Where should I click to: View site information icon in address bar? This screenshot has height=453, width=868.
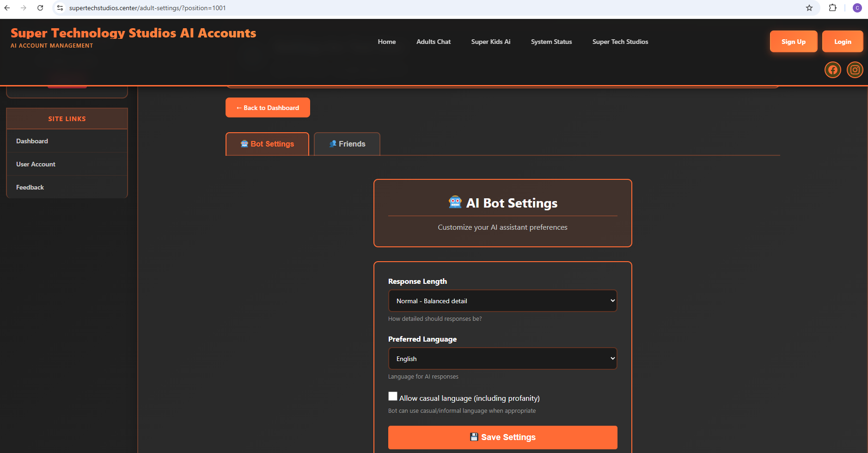(60, 8)
